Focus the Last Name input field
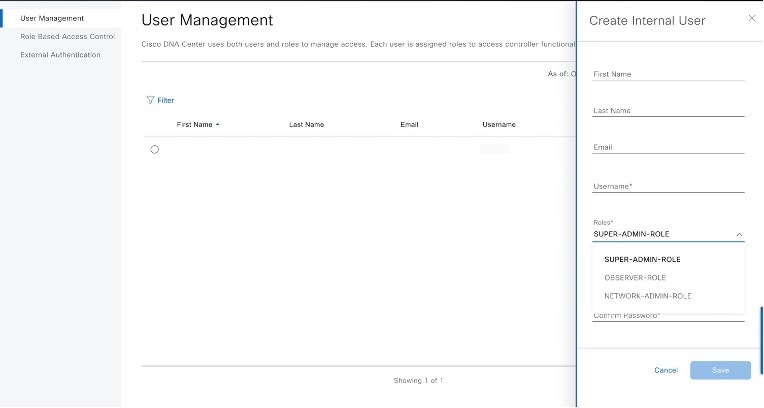Screen dimensions: 764x408 668,110
